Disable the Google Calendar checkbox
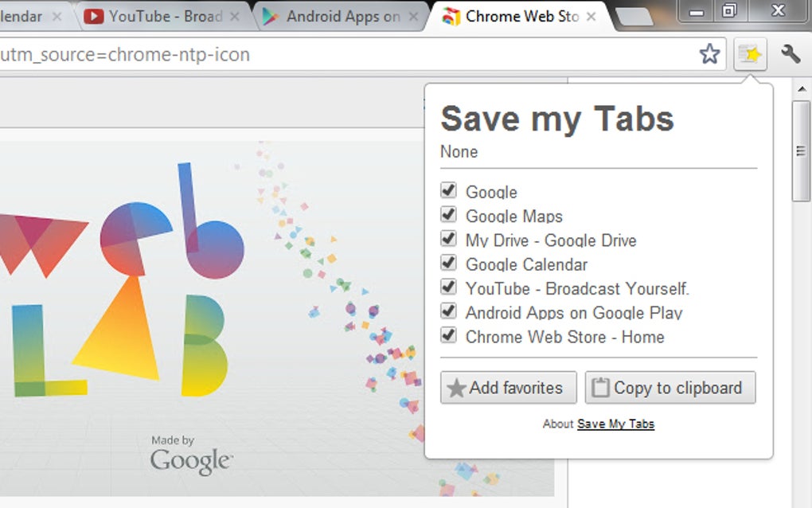The height and width of the screenshot is (508, 812). click(x=447, y=263)
